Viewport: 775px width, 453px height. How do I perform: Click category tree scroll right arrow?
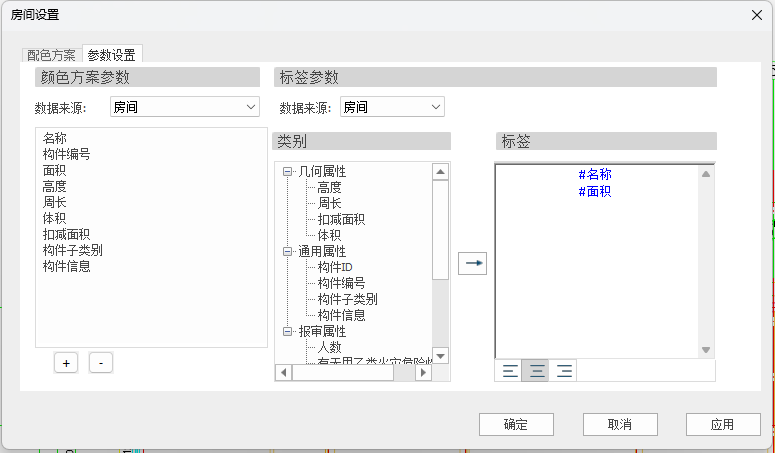[x=423, y=372]
